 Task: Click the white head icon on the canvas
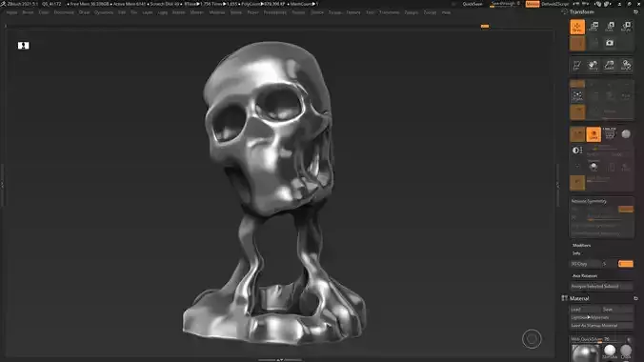24,46
